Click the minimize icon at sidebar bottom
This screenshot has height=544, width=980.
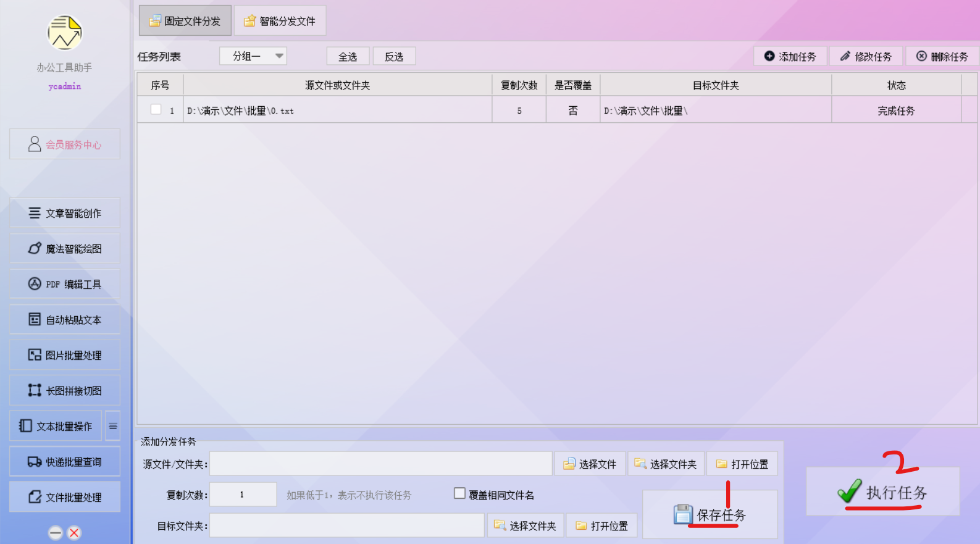56,533
